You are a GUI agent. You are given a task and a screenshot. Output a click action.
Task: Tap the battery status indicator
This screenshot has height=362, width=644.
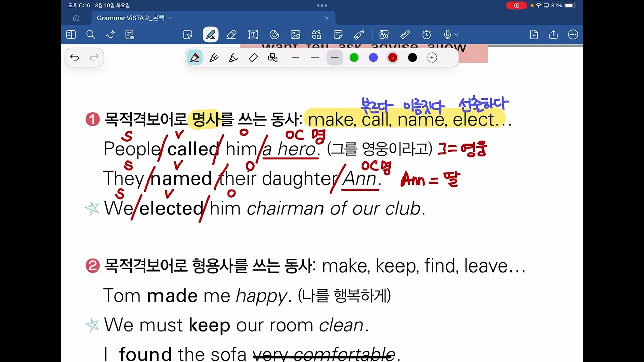point(569,5)
